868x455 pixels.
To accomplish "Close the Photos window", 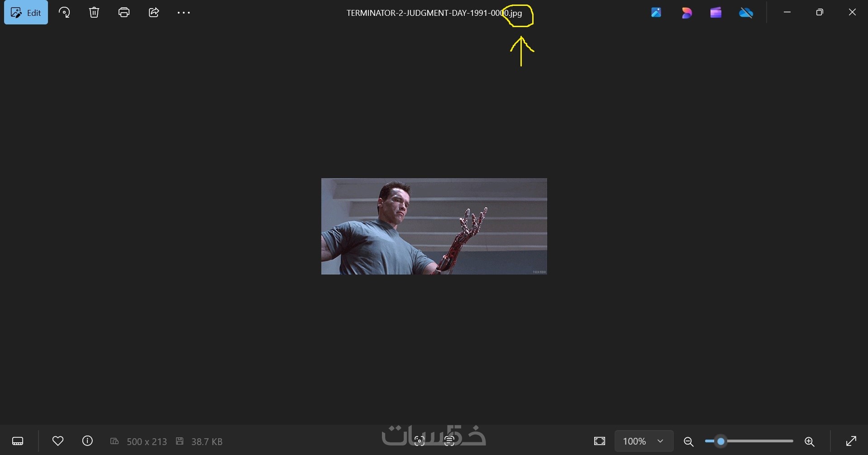I will coord(852,12).
